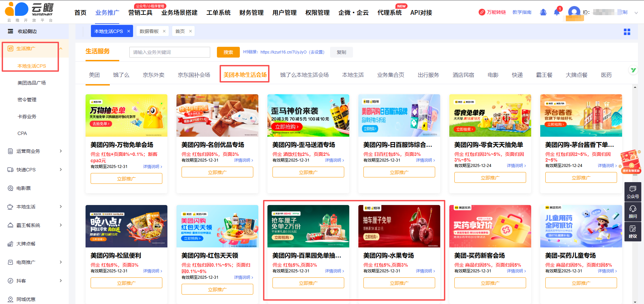The height and width of the screenshot is (304, 644).
Task: Open the 公众号 floating sidebar icon
Action: tap(633, 192)
